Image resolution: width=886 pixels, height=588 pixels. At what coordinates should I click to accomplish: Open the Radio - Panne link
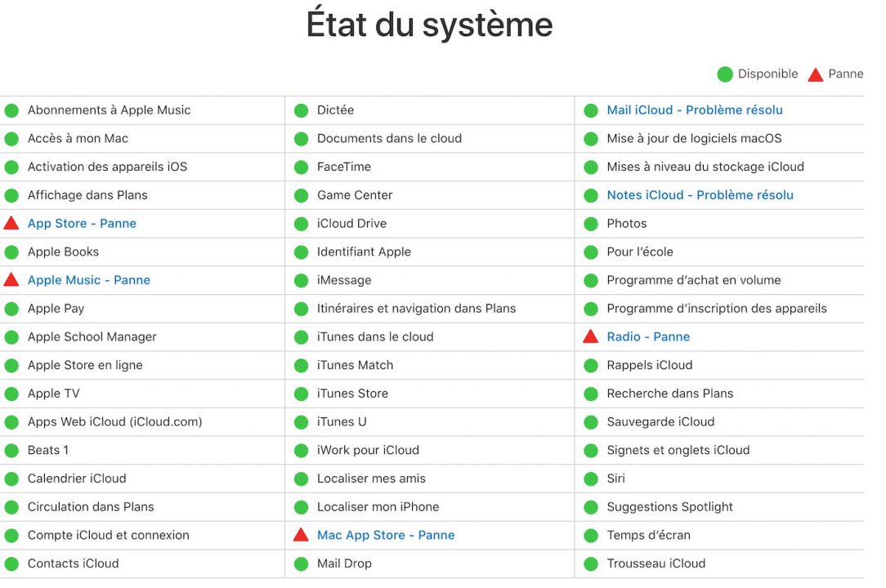[x=648, y=336]
